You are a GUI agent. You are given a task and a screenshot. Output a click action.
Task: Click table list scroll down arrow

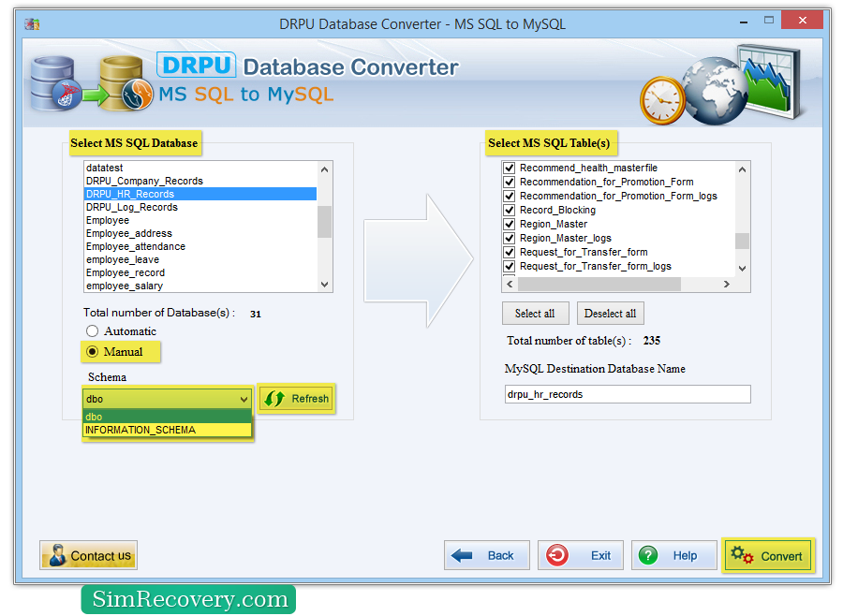coord(742,269)
